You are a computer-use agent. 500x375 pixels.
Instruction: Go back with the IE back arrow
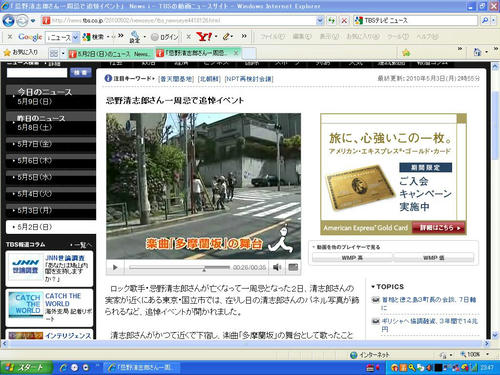click(8, 21)
